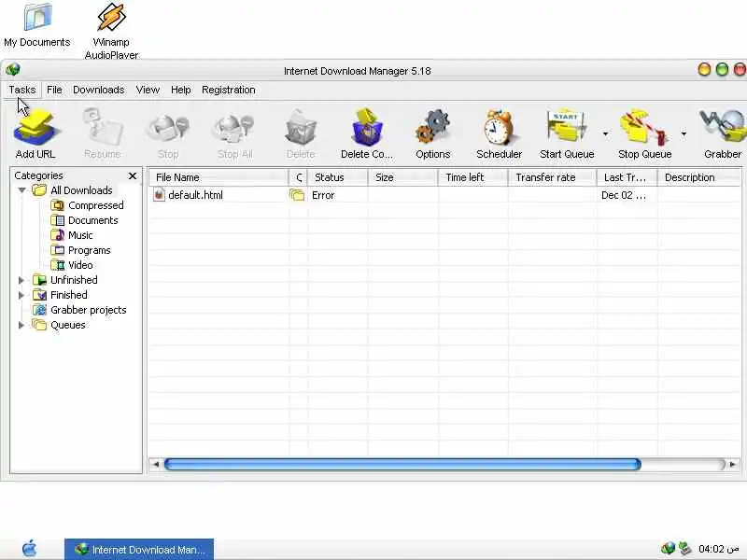This screenshot has height=560, width=747.
Task: Click the scrollbar left arrow
Action: pyautogui.click(x=155, y=464)
